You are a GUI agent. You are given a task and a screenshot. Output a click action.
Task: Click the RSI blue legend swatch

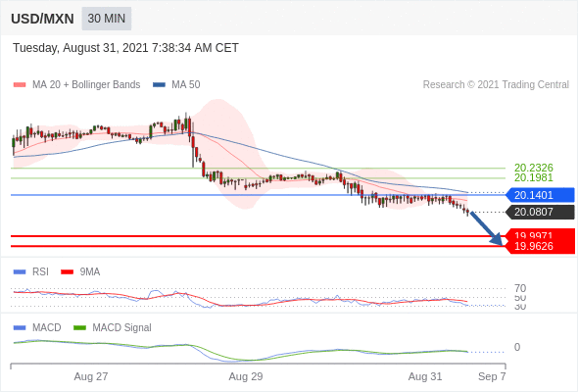point(20,272)
